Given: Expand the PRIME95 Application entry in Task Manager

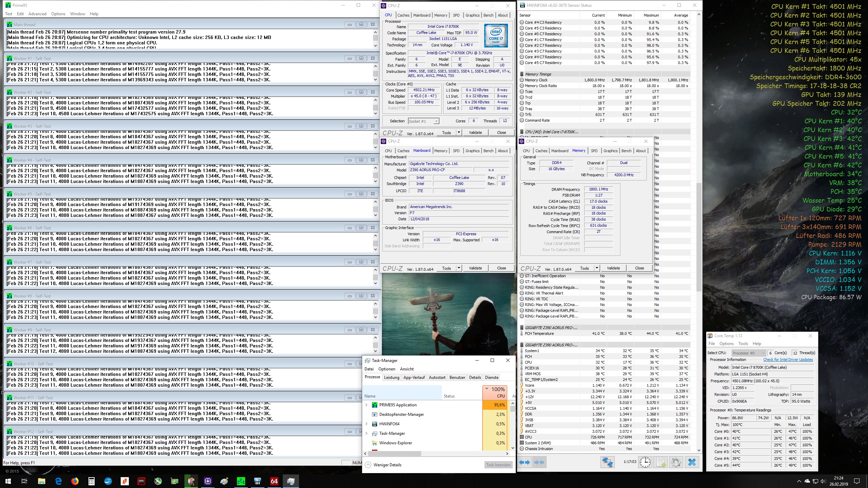Looking at the screenshot, I should point(367,405).
